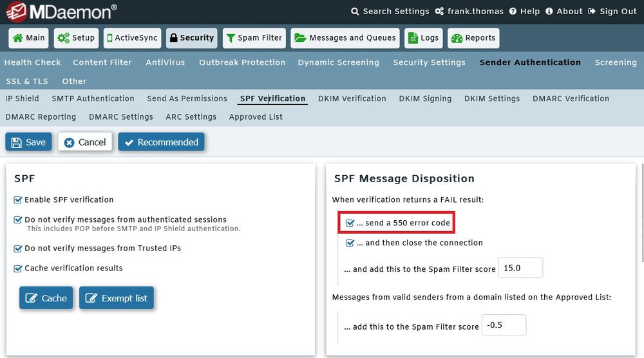Click the Spam Filter score 15.0 field
The width and height of the screenshot is (644, 358).
click(520, 268)
